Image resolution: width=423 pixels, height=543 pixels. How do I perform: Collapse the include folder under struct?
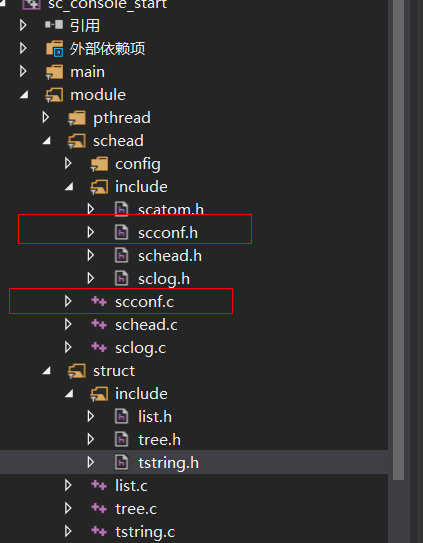70,394
